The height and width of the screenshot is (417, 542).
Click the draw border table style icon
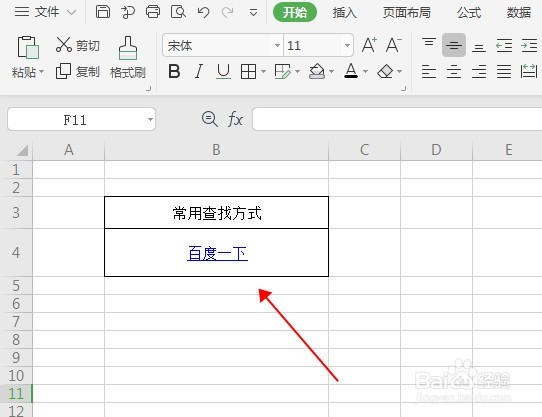[x=283, y=72]
